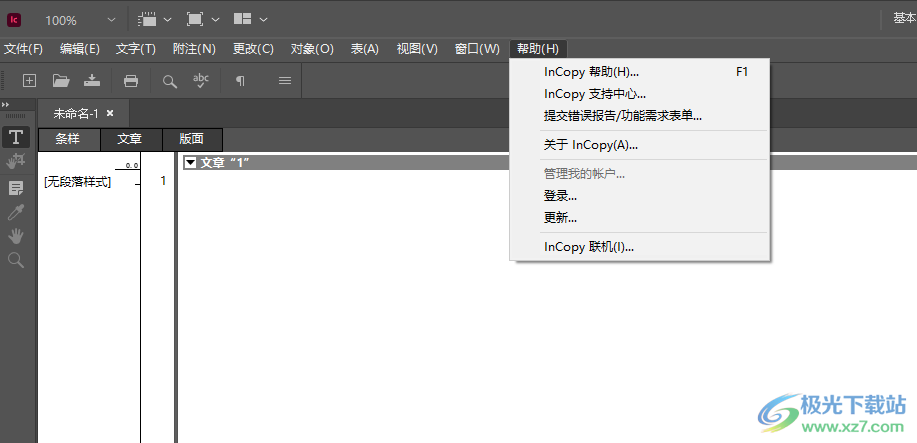Collapse the 文章 "1" story triangle
Screen dimensions: 917x443
tap(190, 163)
